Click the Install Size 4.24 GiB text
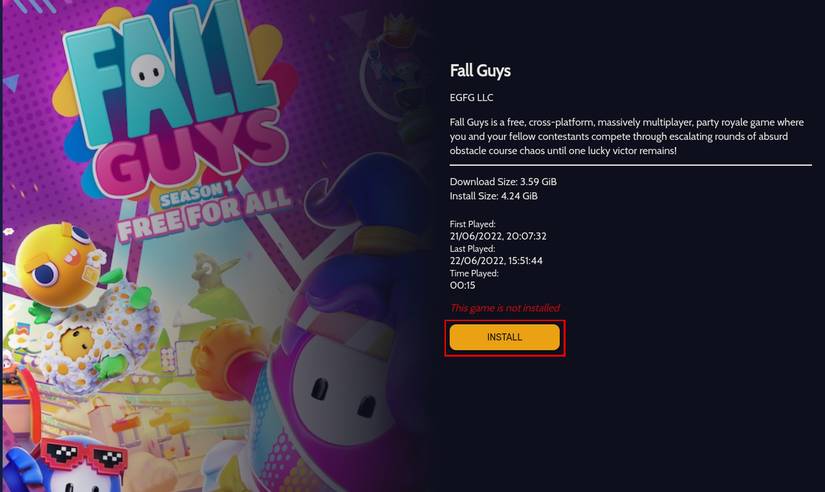This screenshot has width=825, height=492. click(x=494, y=196)
